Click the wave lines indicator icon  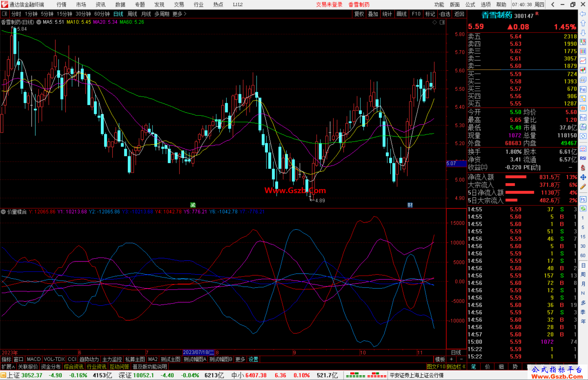(583, 149)
